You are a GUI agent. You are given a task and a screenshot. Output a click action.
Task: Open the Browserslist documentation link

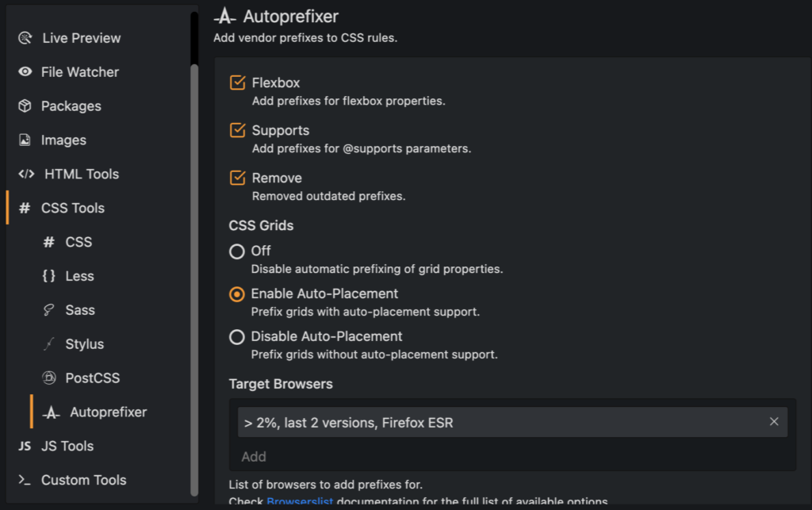tap(300, 501)
